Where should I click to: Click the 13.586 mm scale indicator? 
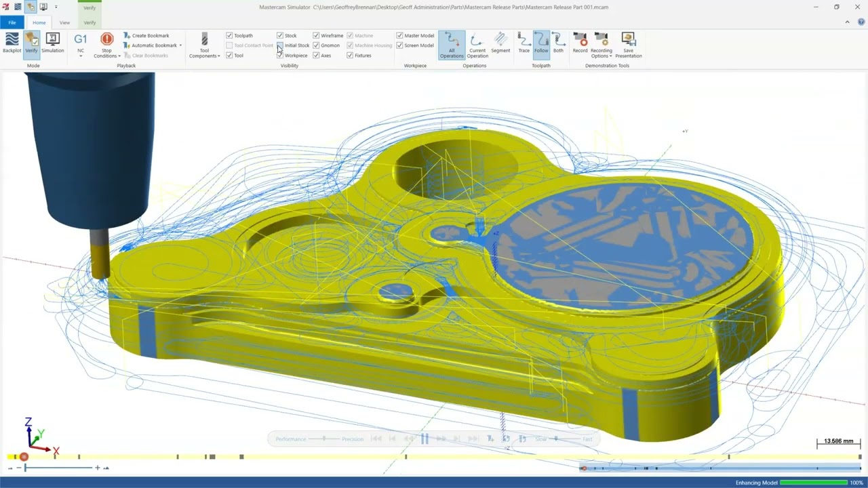click(x=838, y=442)
